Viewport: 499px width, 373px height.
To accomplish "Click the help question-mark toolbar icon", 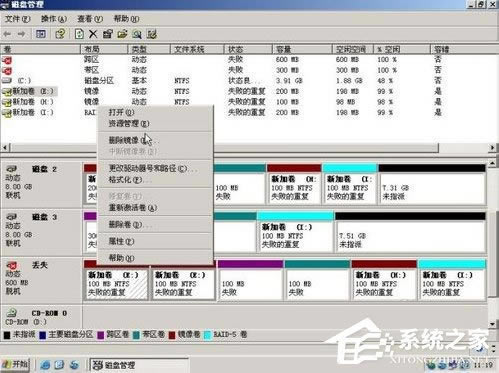I will coord(60,34).
